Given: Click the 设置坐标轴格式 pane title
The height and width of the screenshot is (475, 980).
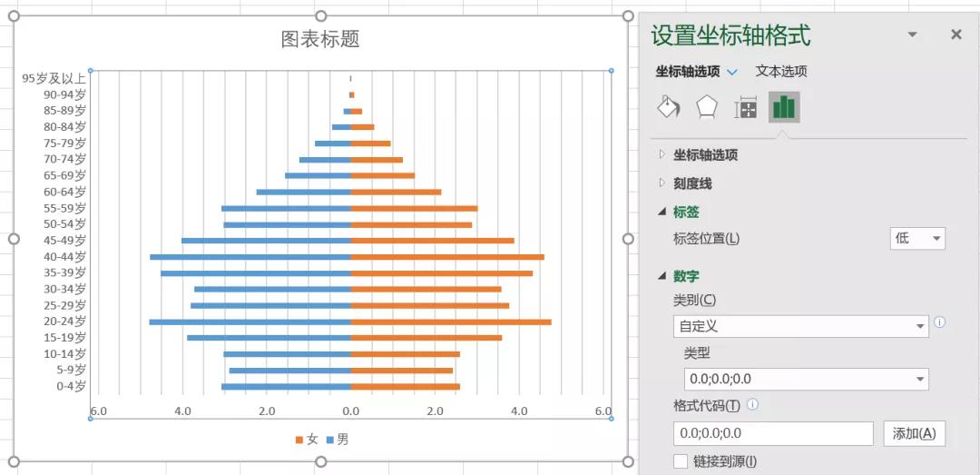Looking at the screenshot, I should click(731, 35).
